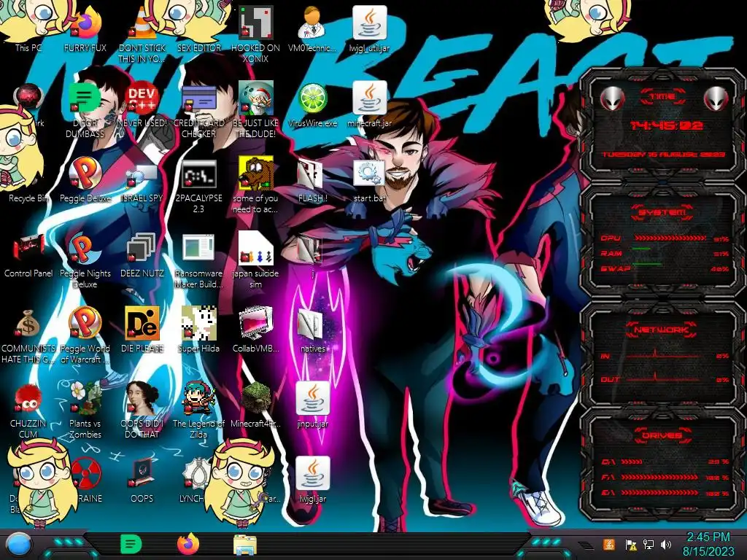Viewport: 747px width, 560px height.
Task: Select the jinput.jar file
Action: (x=312, y=405)
